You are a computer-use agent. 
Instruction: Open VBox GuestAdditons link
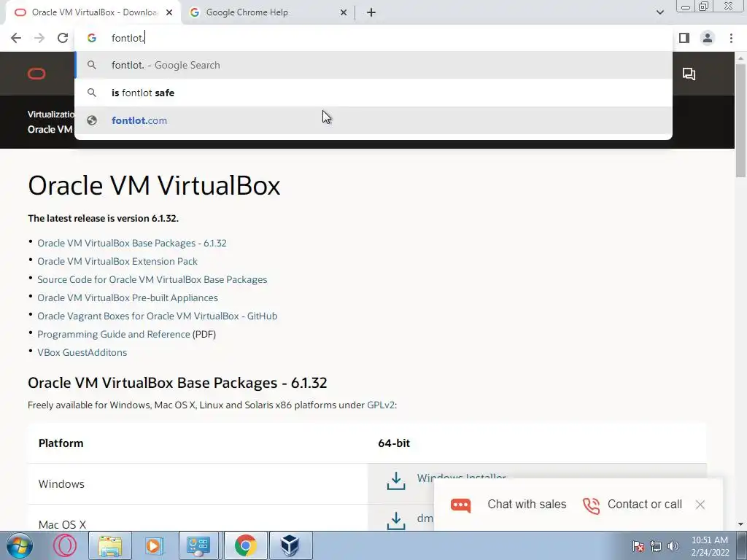82,352
